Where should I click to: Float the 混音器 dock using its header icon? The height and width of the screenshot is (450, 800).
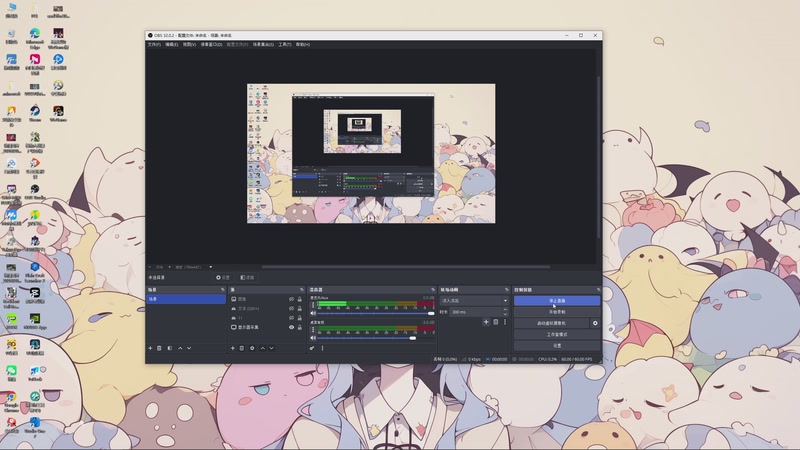tap(433, 289)
